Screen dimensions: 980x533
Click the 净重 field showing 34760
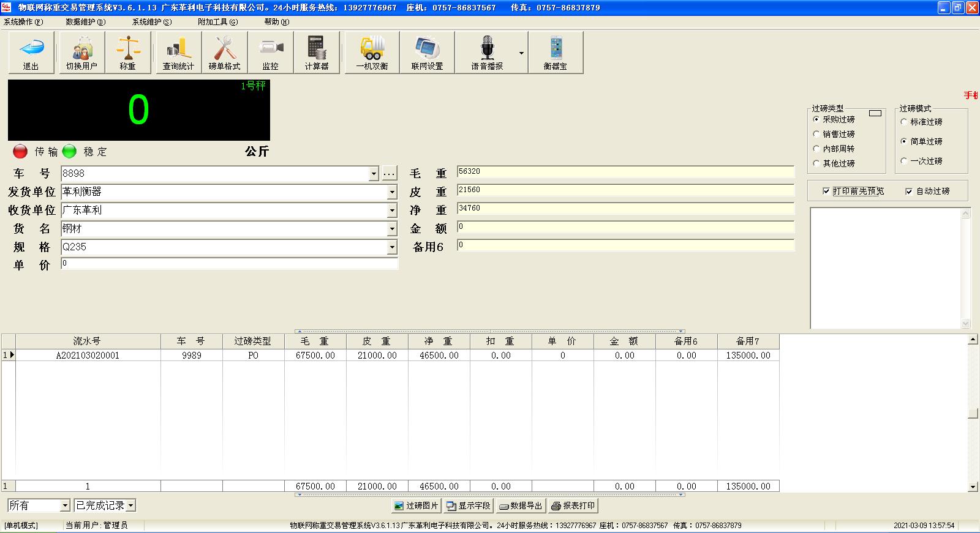625,209
